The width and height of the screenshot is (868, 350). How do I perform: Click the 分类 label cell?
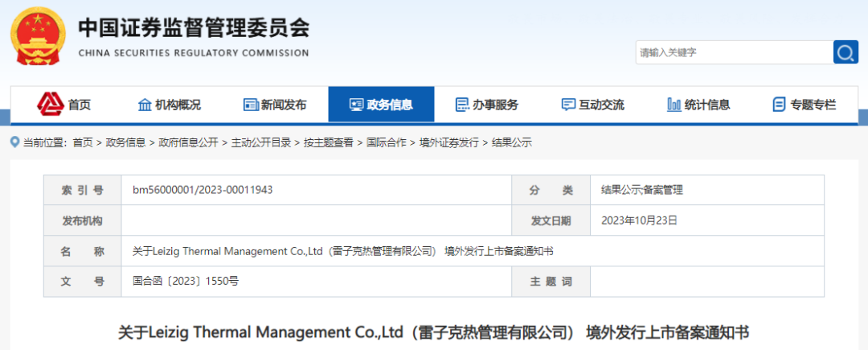[x=551, y=191]
